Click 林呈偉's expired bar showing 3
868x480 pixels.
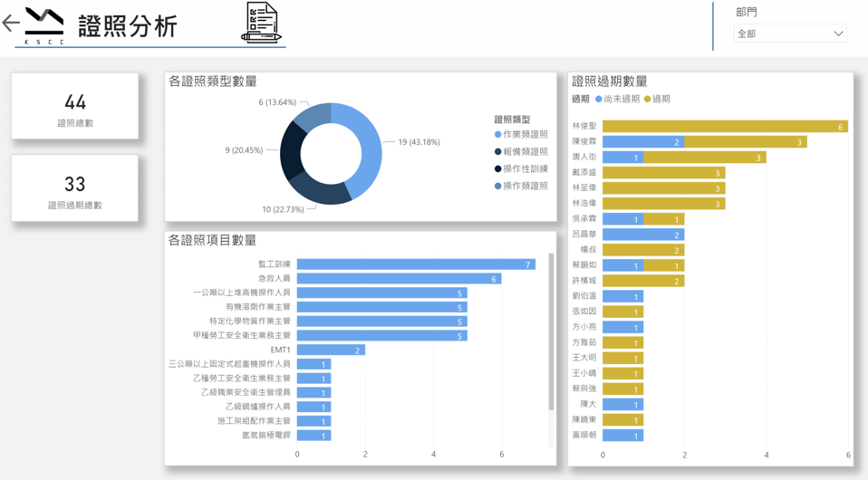click(x=664, y=188)
